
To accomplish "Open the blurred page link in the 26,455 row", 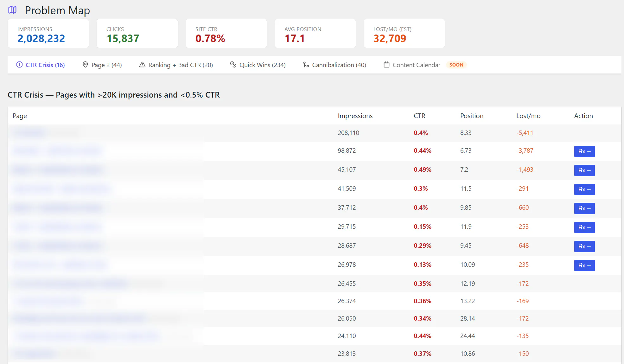I will pos(70,284).
